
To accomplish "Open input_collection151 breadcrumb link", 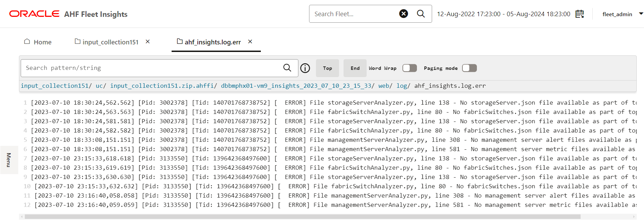I will coord(54,86).
